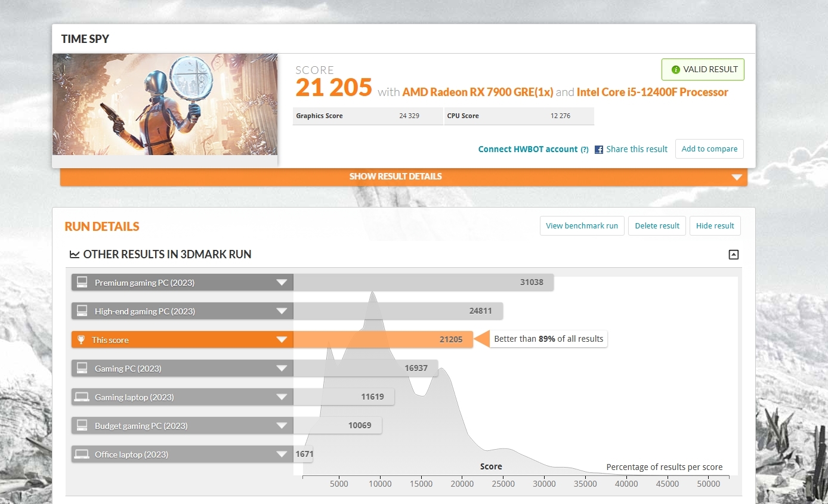
Task: Click the High-end gaming PC score bar 24811
Action: [x=398, y=311]
